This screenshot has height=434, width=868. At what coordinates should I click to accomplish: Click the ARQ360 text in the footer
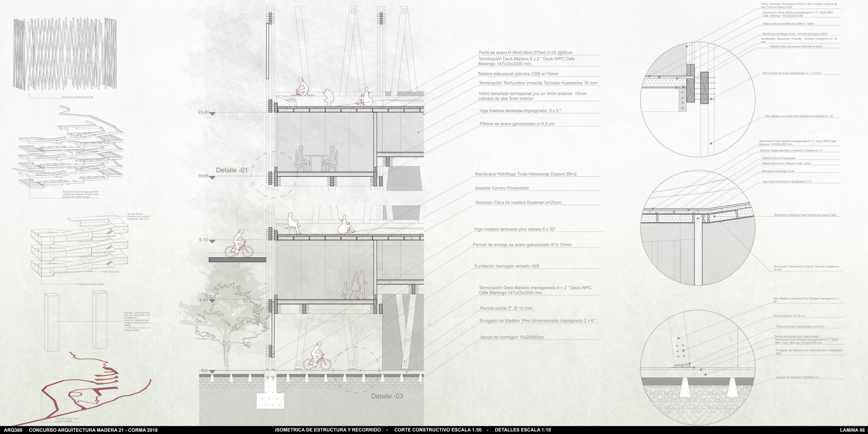coord(13,430)
